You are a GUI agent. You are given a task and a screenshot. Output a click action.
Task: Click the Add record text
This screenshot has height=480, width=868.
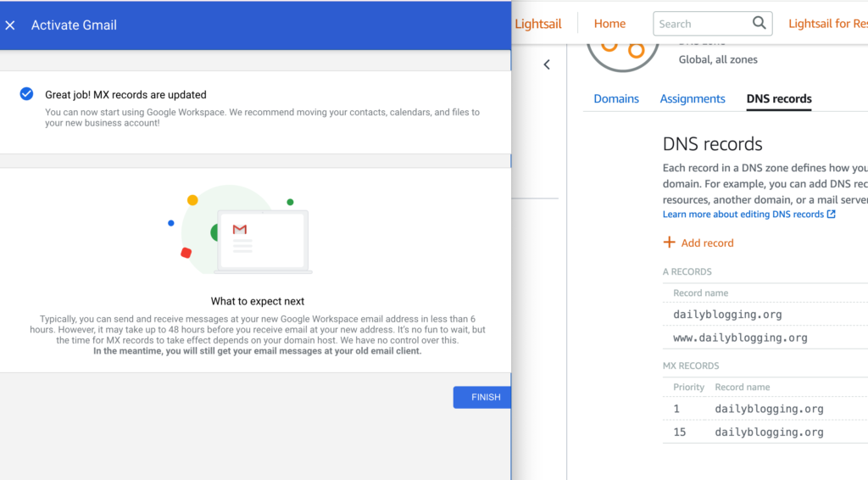tap(708, 243)
